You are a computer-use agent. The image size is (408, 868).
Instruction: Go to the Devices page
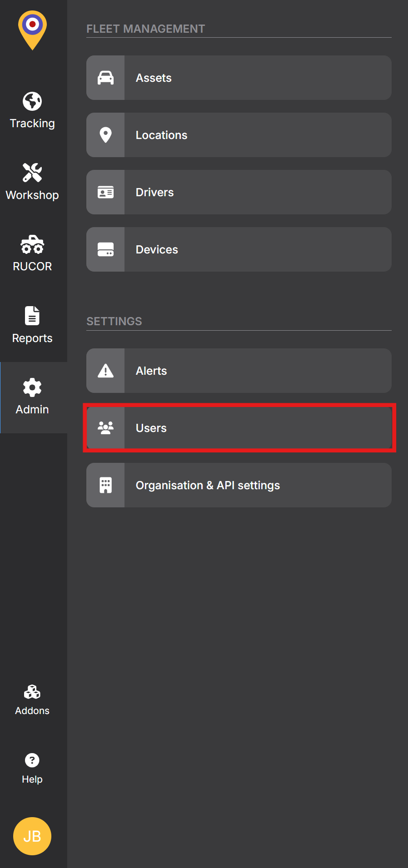[x=239, y=249]
